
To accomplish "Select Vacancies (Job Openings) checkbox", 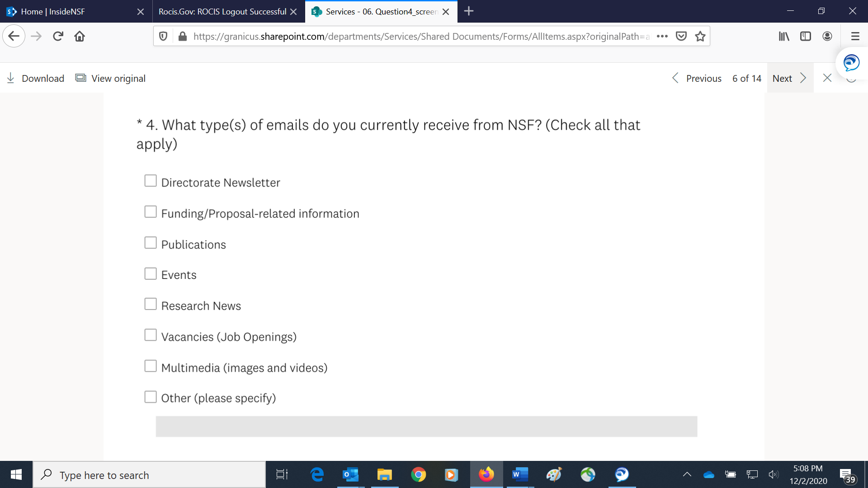I will tap(151, 335).
